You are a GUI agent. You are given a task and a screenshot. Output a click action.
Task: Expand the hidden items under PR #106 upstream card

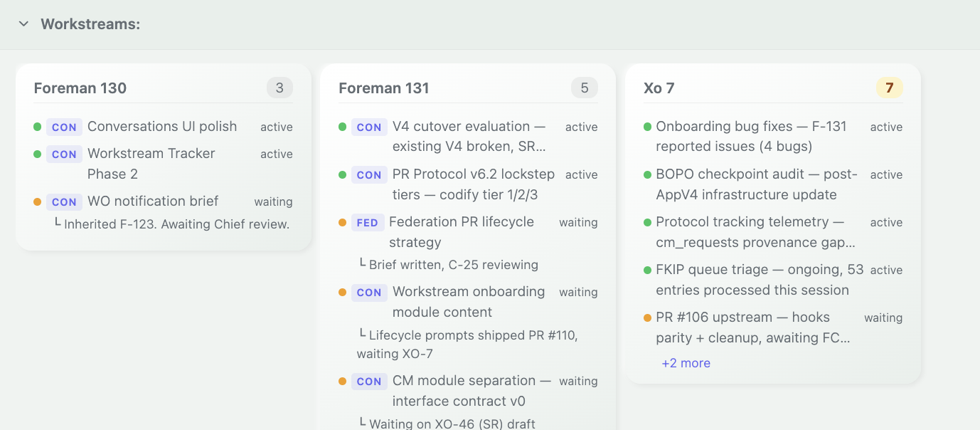(686, 363)
